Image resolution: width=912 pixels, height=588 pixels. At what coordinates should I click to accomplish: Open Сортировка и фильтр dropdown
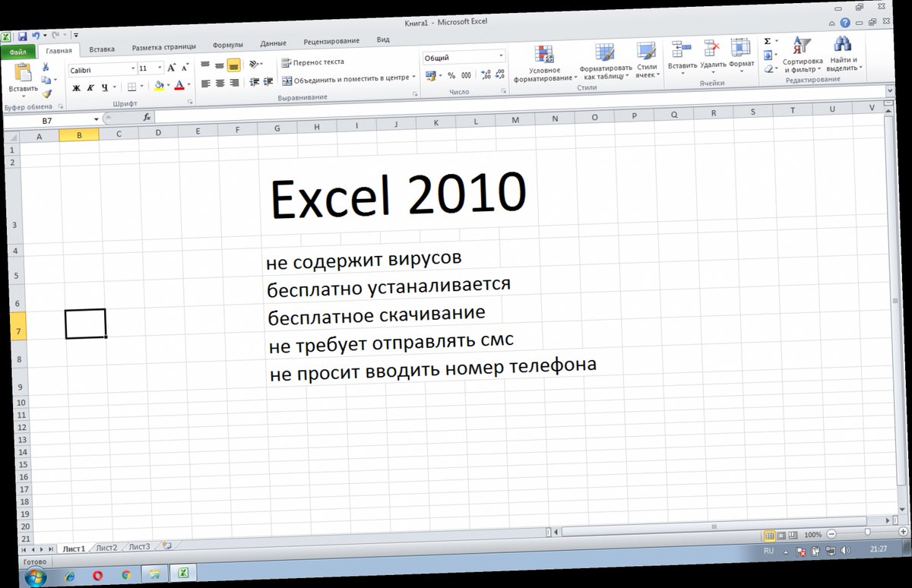pyautogui.click(x=802, y=54)
